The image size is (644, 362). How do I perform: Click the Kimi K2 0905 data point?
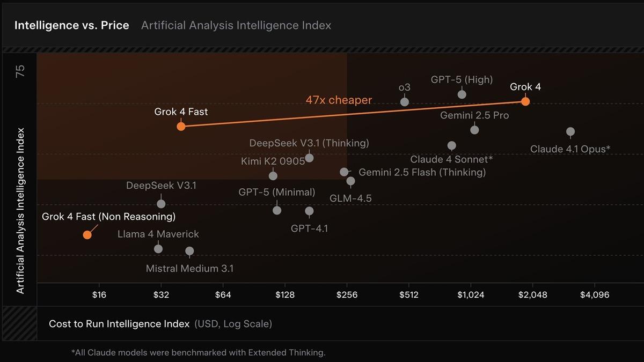coord(273,175)
